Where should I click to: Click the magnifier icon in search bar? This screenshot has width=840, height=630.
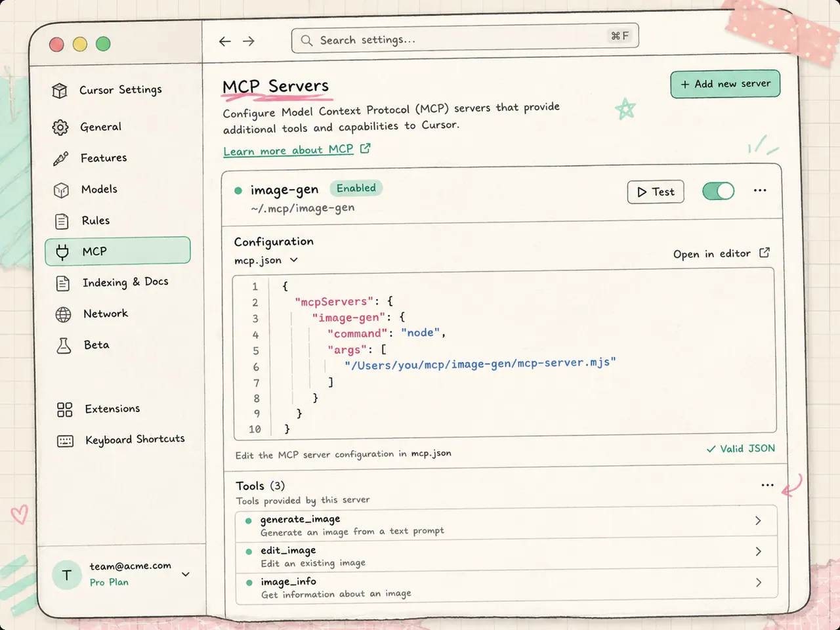tap(306, 41)
